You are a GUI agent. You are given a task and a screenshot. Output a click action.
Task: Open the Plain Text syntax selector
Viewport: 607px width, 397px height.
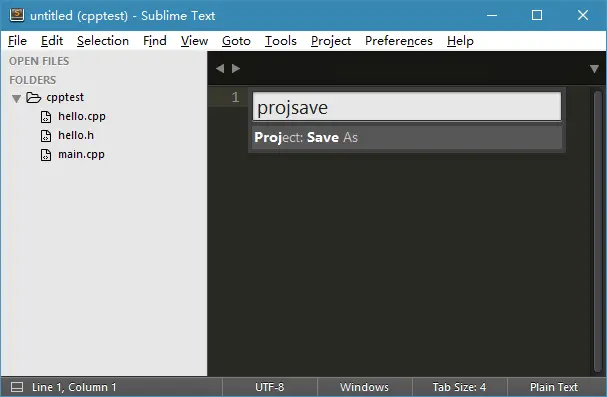coord(554,387)
